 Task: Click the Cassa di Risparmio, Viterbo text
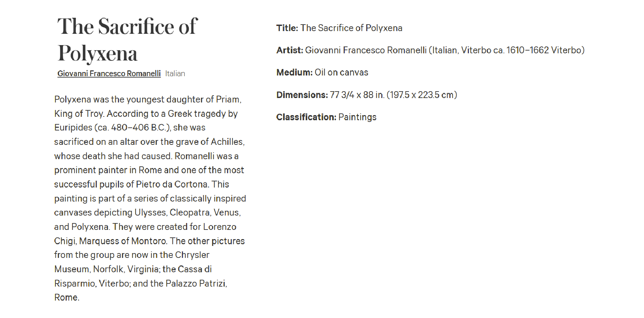click(x=133, y=276)
